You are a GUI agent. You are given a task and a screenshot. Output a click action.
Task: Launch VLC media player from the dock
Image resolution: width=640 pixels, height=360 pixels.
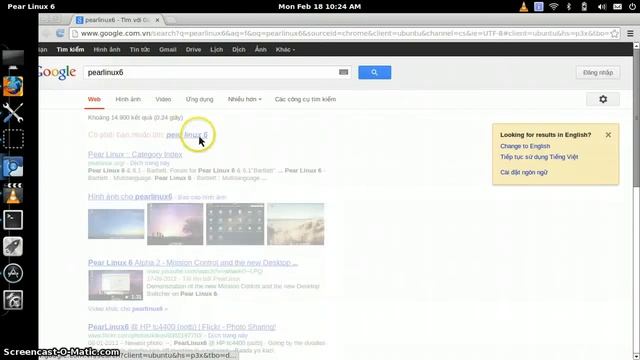pyautogui.click(x=13, y=193)
